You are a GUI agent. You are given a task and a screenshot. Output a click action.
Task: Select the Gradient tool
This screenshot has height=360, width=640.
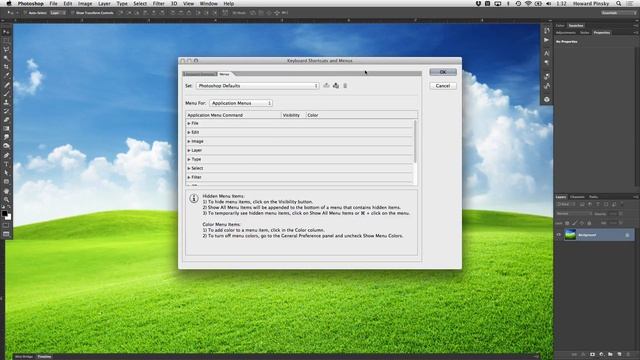coord(6,129)
